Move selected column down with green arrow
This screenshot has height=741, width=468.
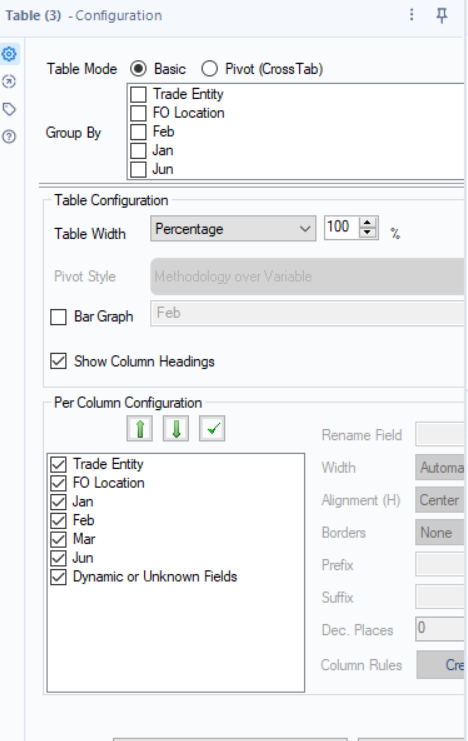tap(176, 429)
